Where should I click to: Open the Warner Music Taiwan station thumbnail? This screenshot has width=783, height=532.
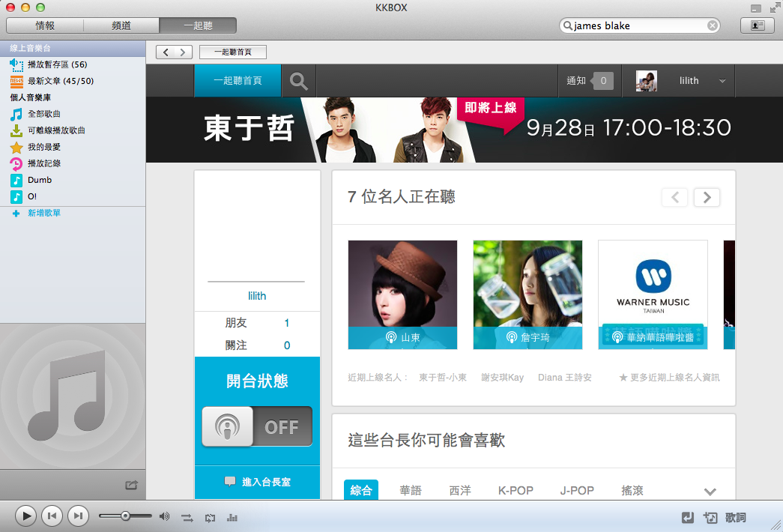(653, 294)
